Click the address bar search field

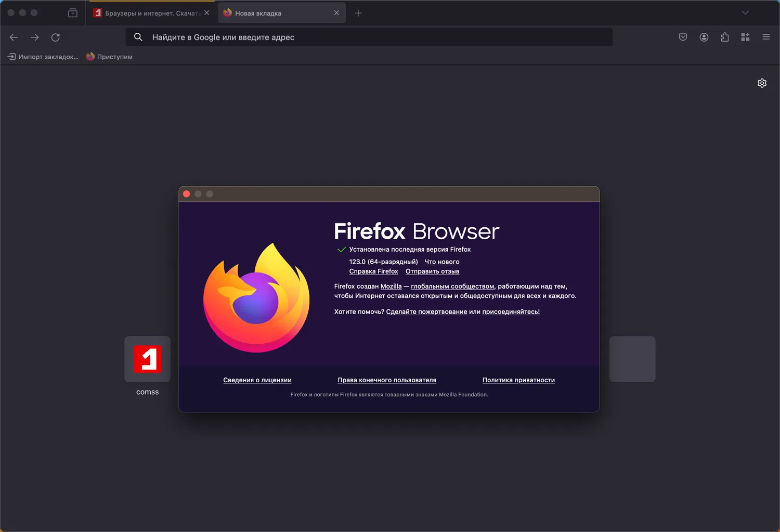tap(369, 37)
